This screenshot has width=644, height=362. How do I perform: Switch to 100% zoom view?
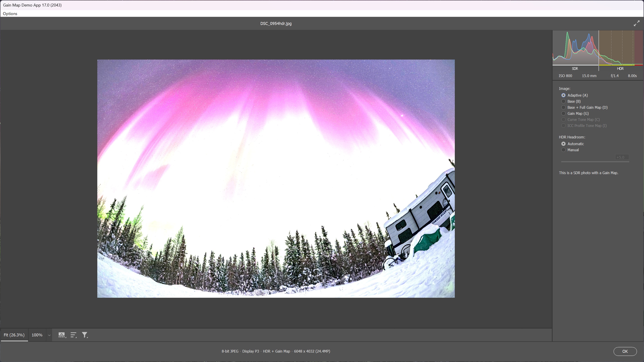(37, 335)
